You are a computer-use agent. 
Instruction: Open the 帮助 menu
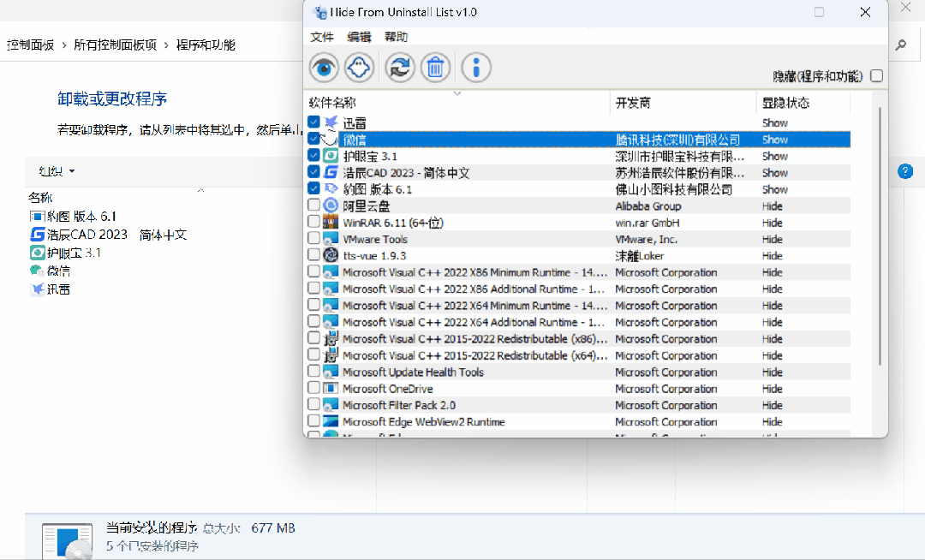[396, 37]
